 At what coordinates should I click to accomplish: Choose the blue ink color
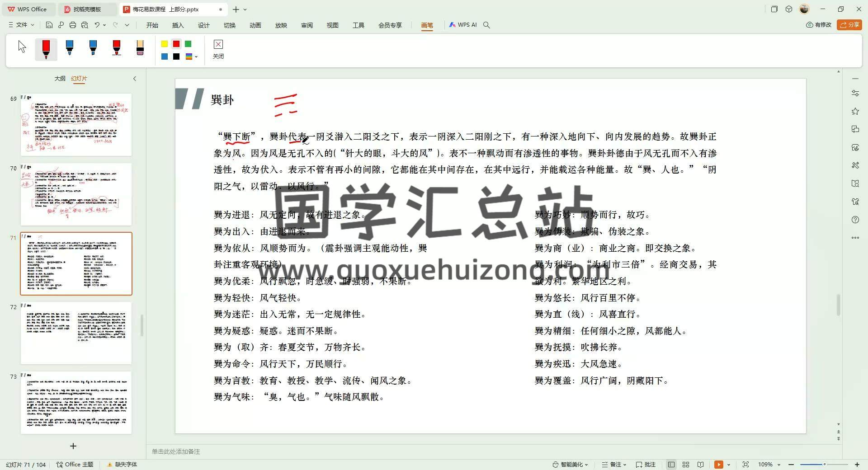point(165,56)
